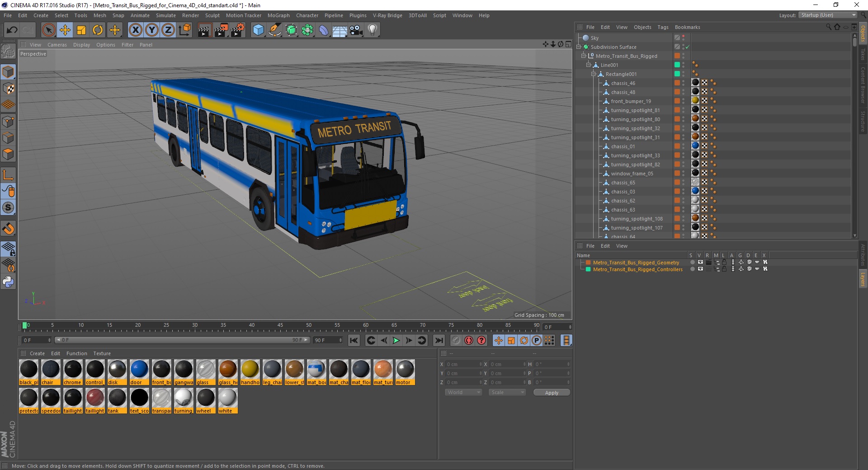Select the Live Selection tool
This screenshot has width=868, height=470.
(x=48, y=30)
